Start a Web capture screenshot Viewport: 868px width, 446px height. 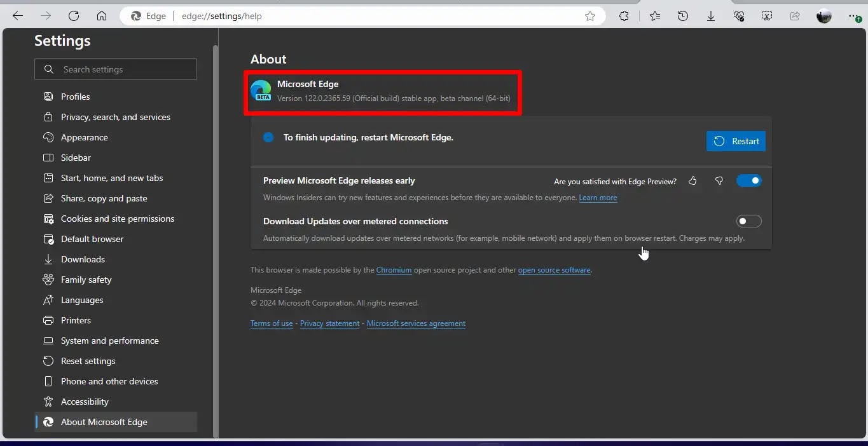point(767,16)
